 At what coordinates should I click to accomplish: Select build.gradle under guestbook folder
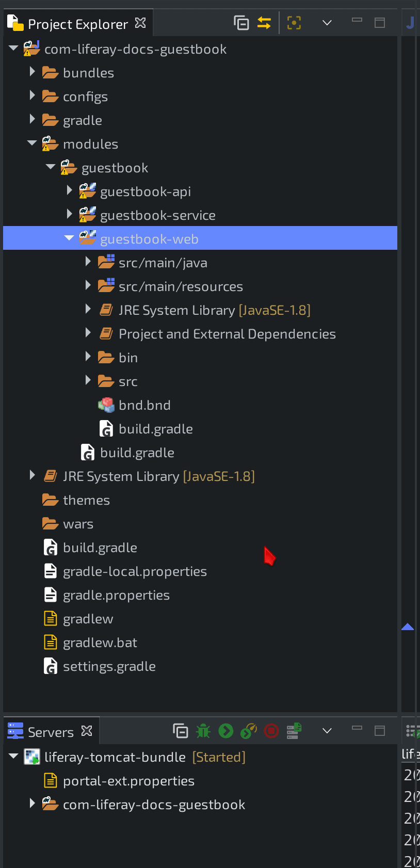click(137, 453)
